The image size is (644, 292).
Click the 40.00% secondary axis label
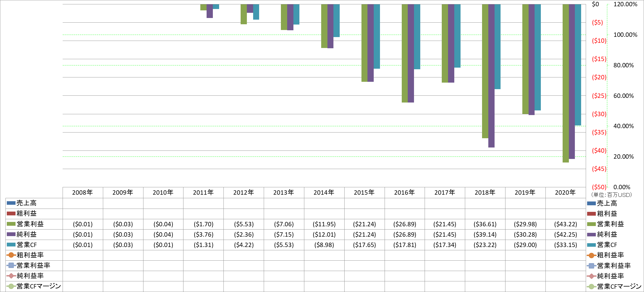(x=624, y=126)
